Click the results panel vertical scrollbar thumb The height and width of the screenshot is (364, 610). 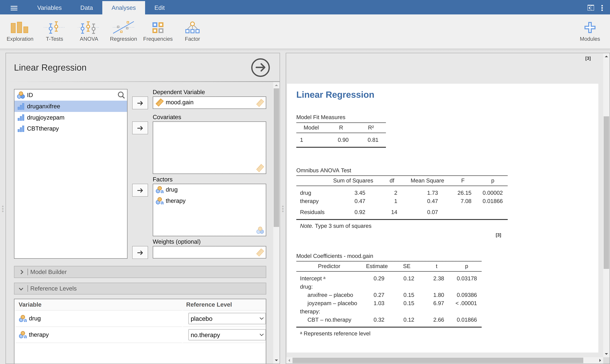pos(606,193)
